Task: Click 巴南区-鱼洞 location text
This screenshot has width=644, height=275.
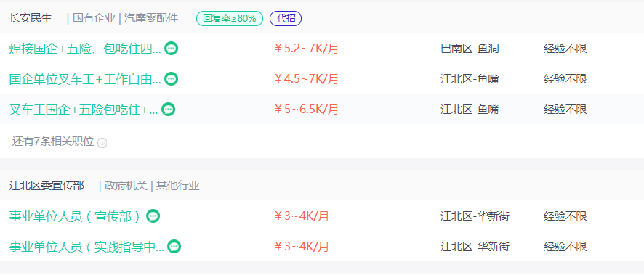Action: (470, 49)
